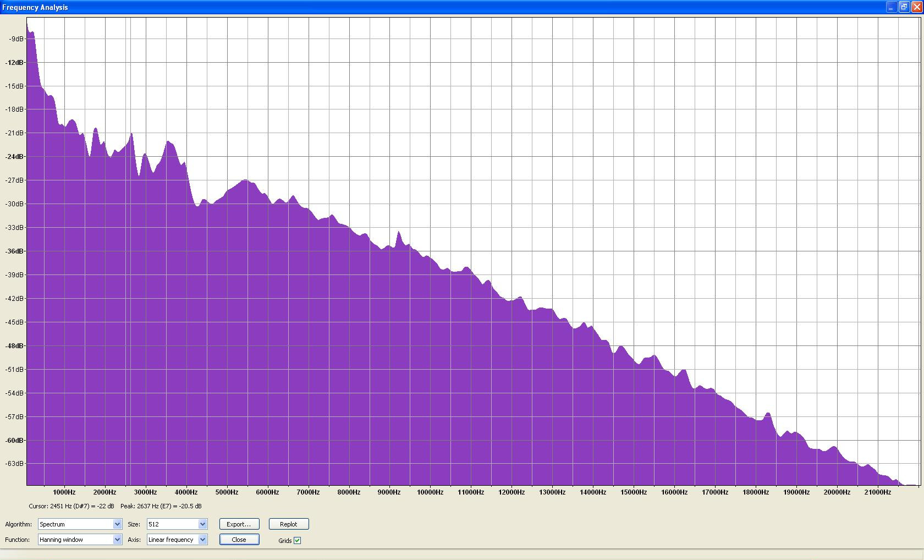The image size is (924, 560).
Task: Click the 21000Hz axis label
Action: pos(878,492)
